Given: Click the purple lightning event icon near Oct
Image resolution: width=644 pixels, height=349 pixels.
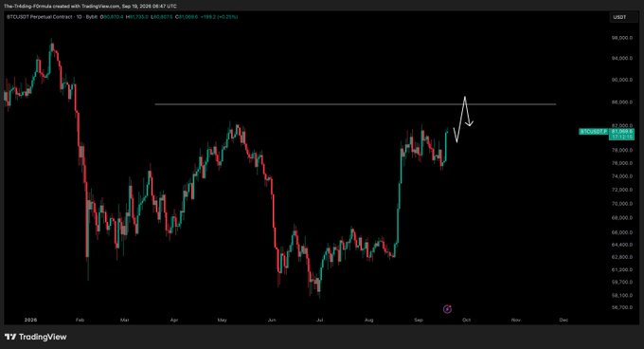Looking at the screenshot, I should (447, 309).
